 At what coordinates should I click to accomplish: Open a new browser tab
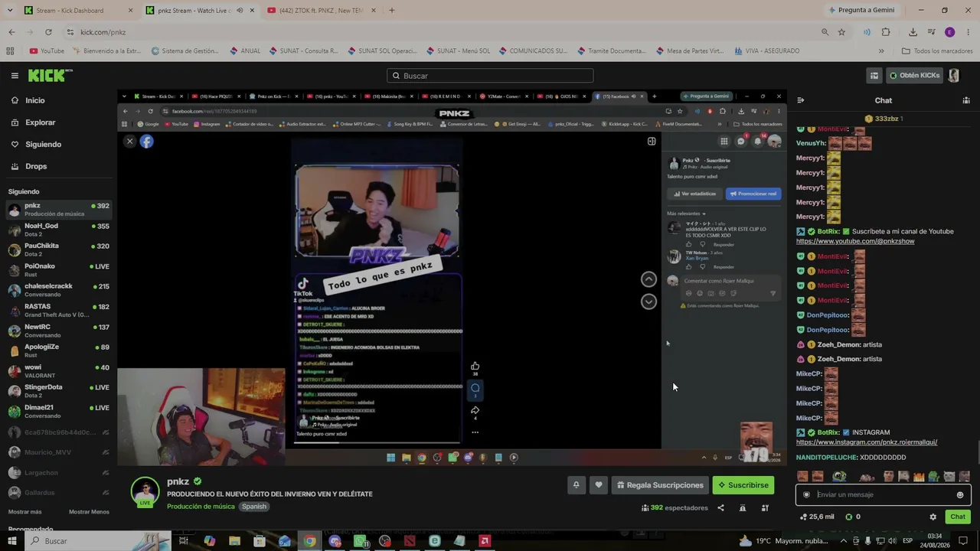[391, 11]
